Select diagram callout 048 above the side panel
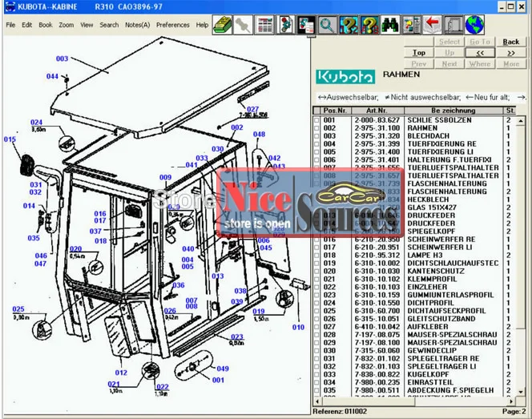 260,135
